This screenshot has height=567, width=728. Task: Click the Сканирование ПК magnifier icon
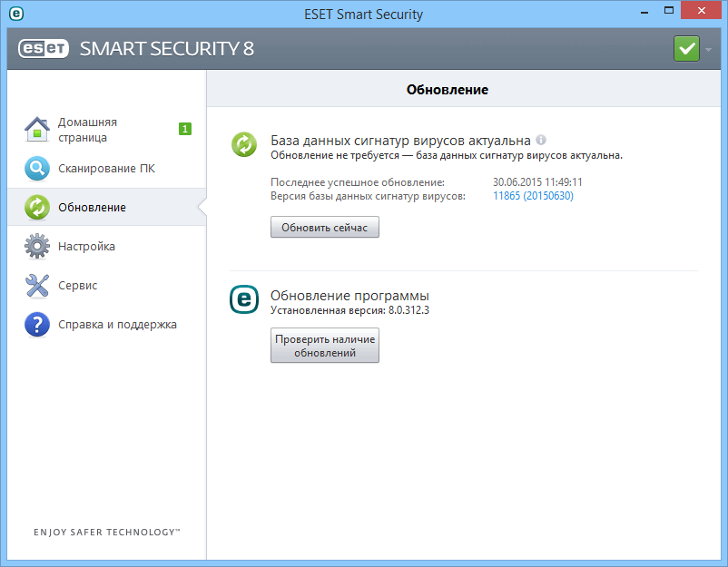pos(36,167)
